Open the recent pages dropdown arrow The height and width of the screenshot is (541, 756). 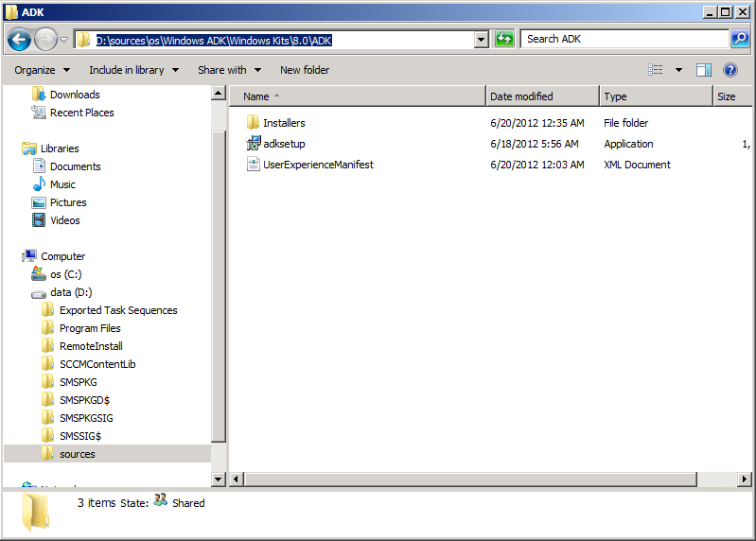(x=63, y=40)
